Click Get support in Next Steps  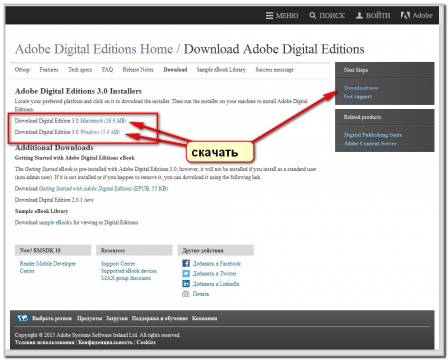pos(358,97)
